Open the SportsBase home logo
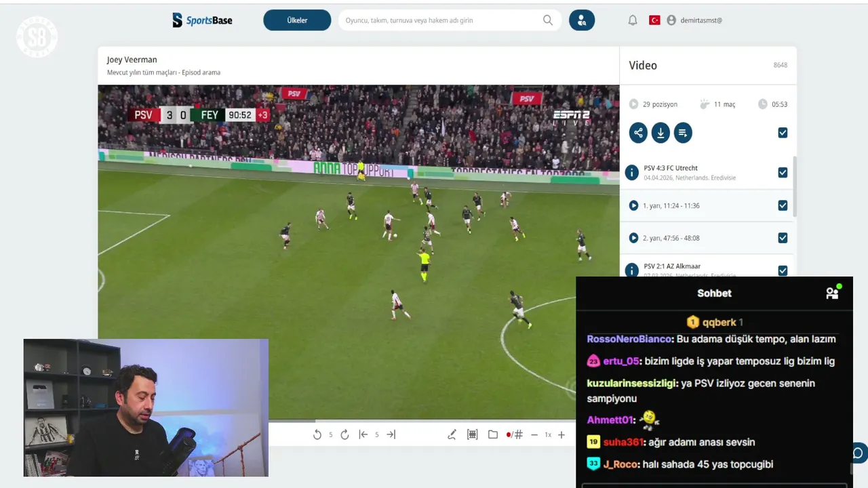 pos(202,20)
